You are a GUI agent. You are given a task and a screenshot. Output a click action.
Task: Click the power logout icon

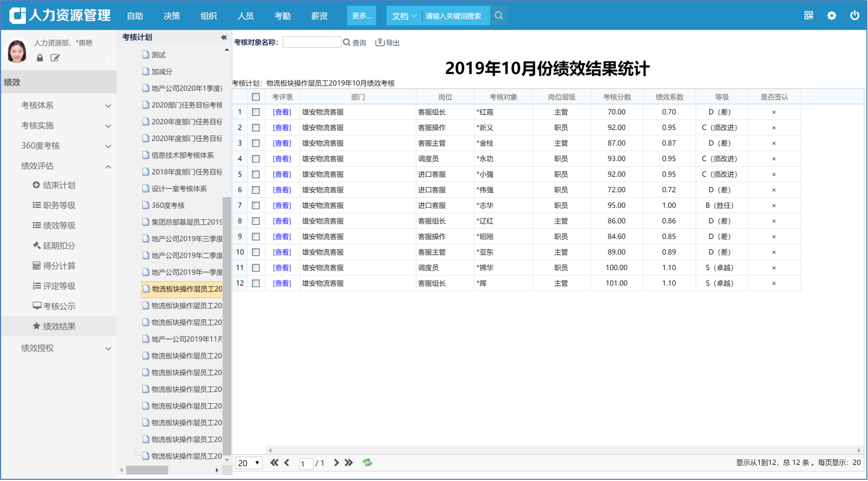pyautogui.click(x=855, y=16)
